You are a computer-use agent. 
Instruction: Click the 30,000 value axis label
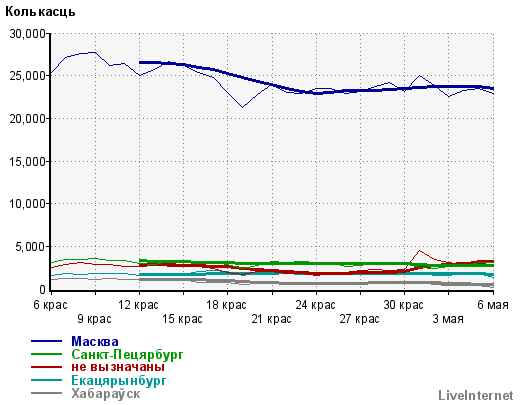point(27,34)
